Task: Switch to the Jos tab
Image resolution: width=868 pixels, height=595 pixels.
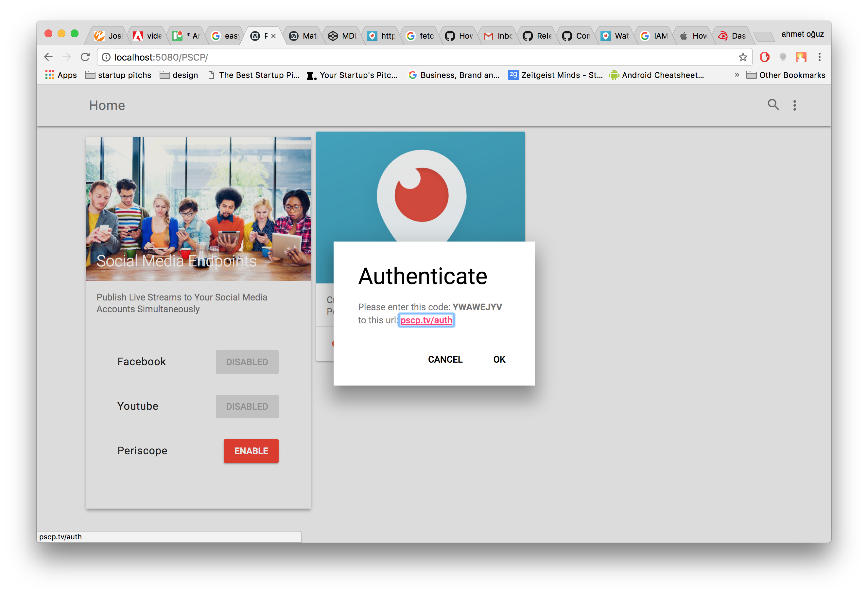Action: coord(108,36)
